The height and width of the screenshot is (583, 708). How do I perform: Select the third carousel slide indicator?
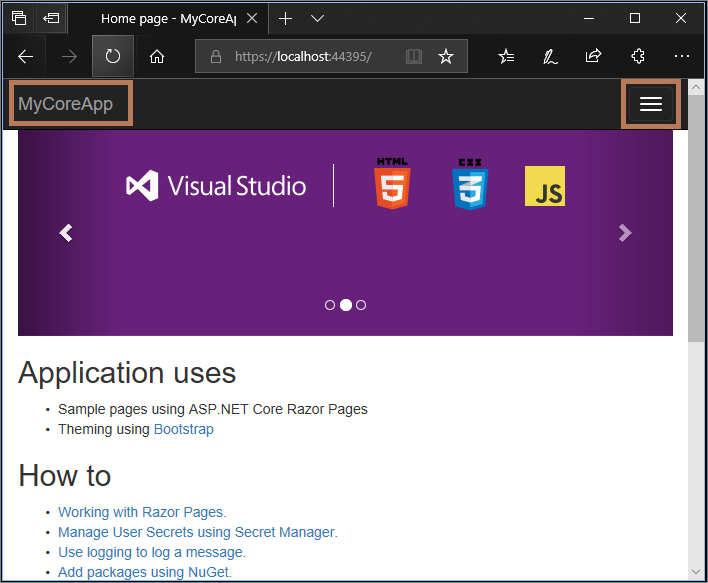click(x=361, y=305)
